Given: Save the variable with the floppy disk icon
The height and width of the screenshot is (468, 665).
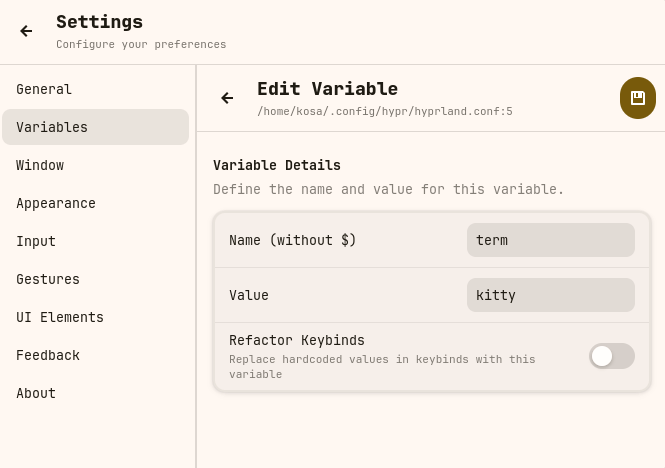Looking at the screenshot, I should pos(637,98).
